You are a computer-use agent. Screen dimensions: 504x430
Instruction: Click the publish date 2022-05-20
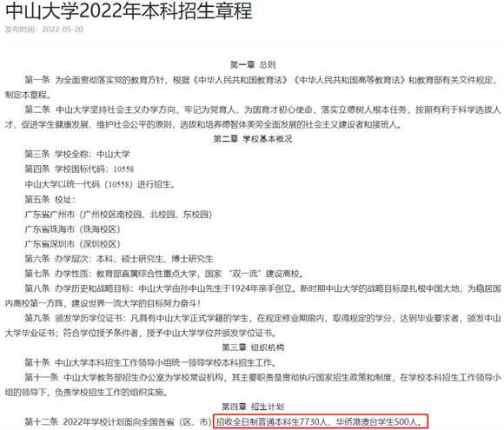[x=63, y=30]
